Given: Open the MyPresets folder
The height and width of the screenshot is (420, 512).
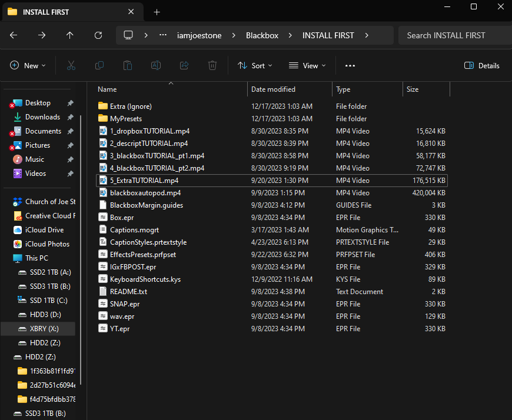Looking at the screenshot, I should point(126,119).
